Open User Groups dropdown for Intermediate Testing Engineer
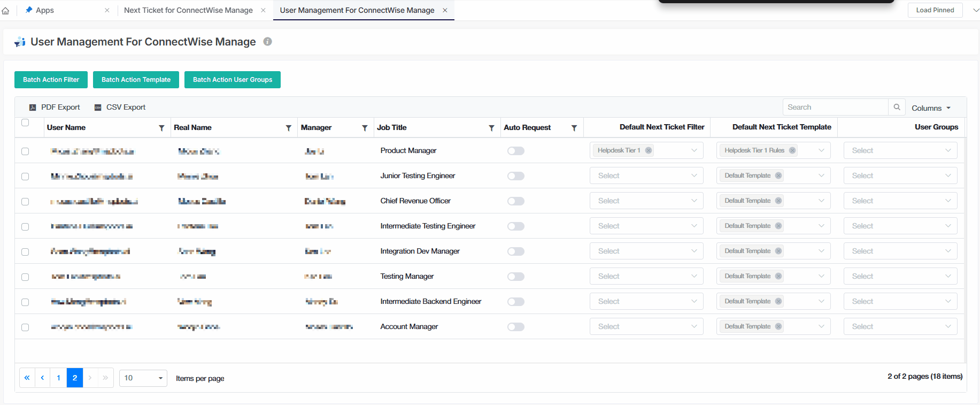The image size is (980, 405). (900, 226)
